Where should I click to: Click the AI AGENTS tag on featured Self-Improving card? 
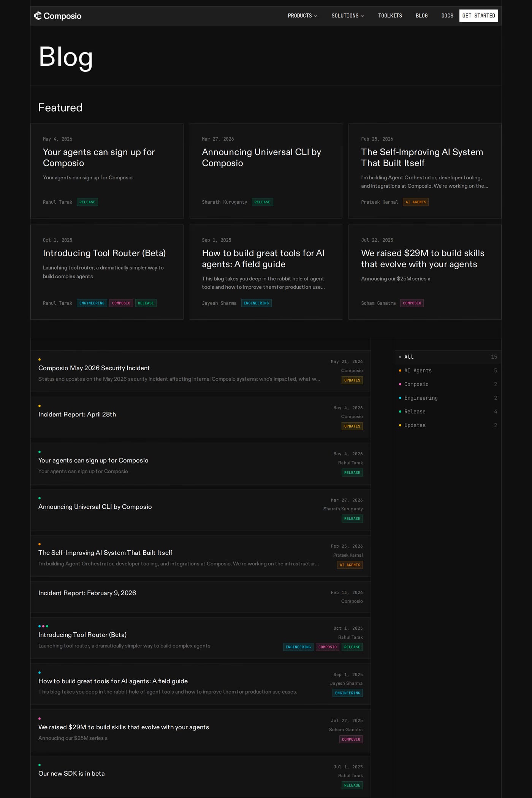pyautogui.click(x=416, y=202)
